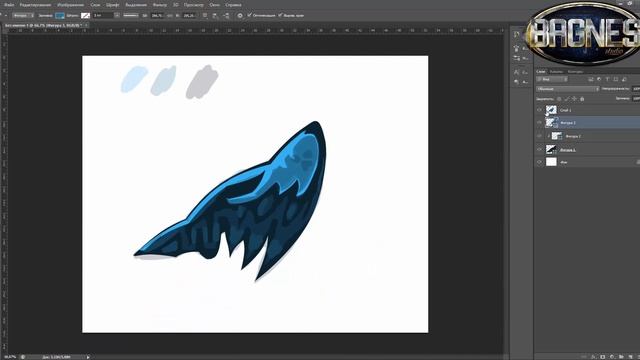This screenshot has width=640, height=360.
Task: Click the shape height (В) field
Action: [x=189, y=16]
